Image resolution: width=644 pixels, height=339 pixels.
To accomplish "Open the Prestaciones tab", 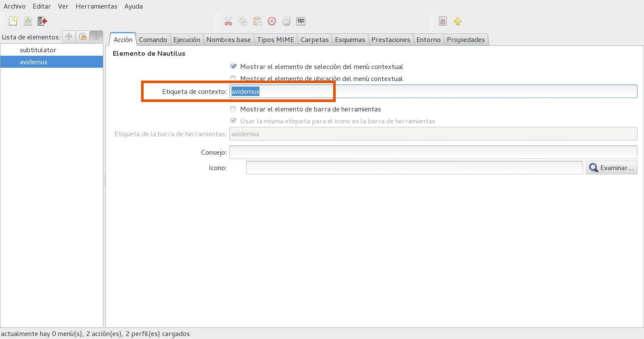I will (x=391, y=39).
